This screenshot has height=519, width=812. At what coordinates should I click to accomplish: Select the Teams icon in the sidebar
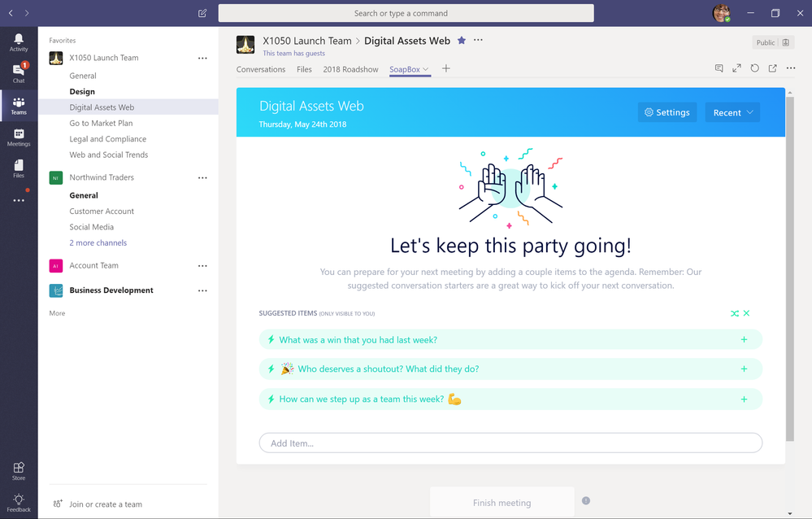coord(19,105)
